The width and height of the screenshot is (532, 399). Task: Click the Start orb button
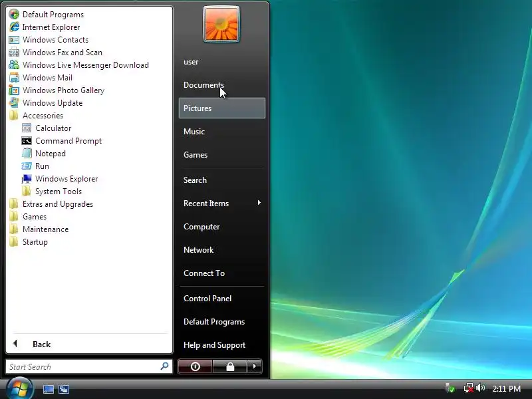[x=19, y=389]
